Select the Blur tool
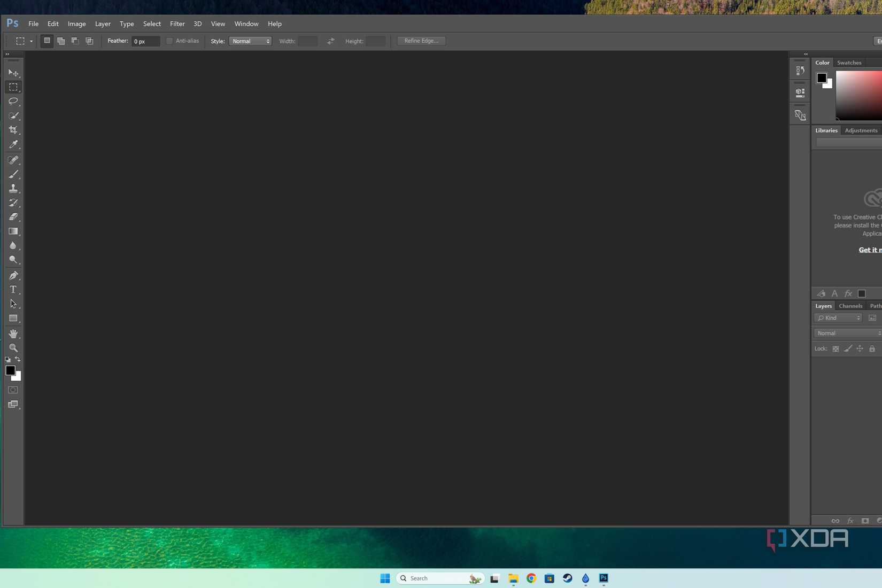This screenshot has height=588, width=882. pyautogui.click(x=13, y=246)
